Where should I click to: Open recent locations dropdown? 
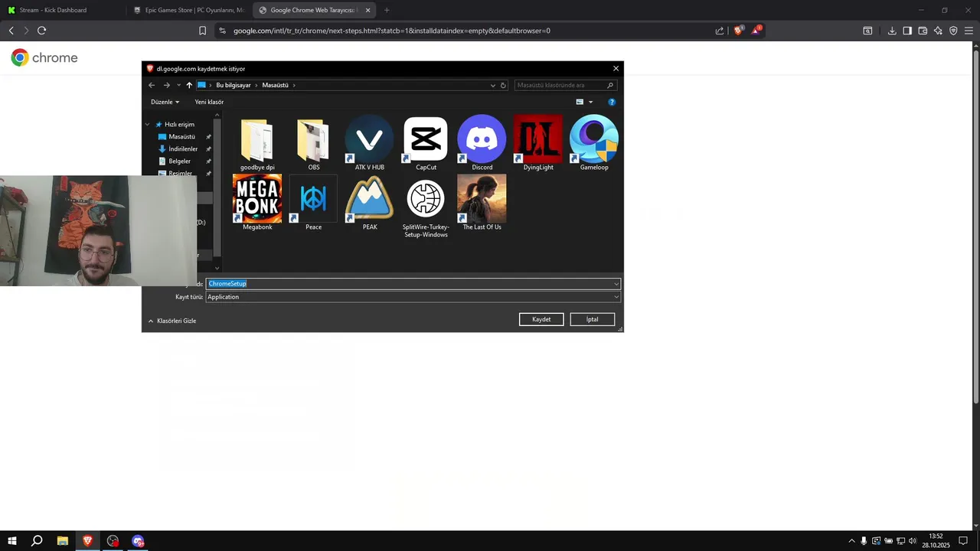pos(178,85)
